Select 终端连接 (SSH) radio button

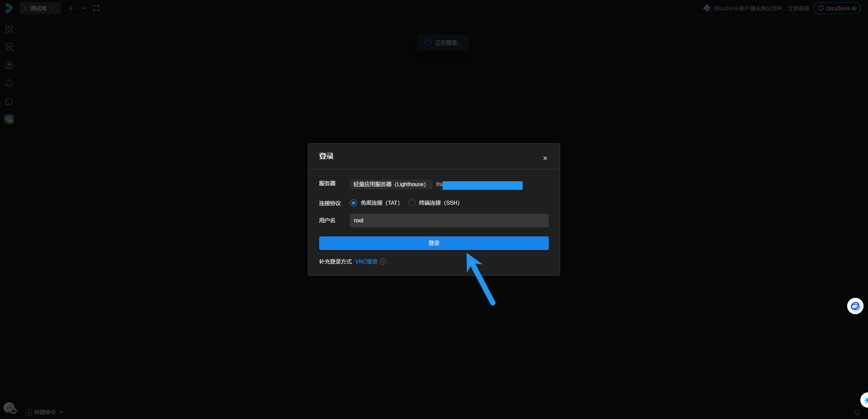pyautogui.click(x=412, y=203)
